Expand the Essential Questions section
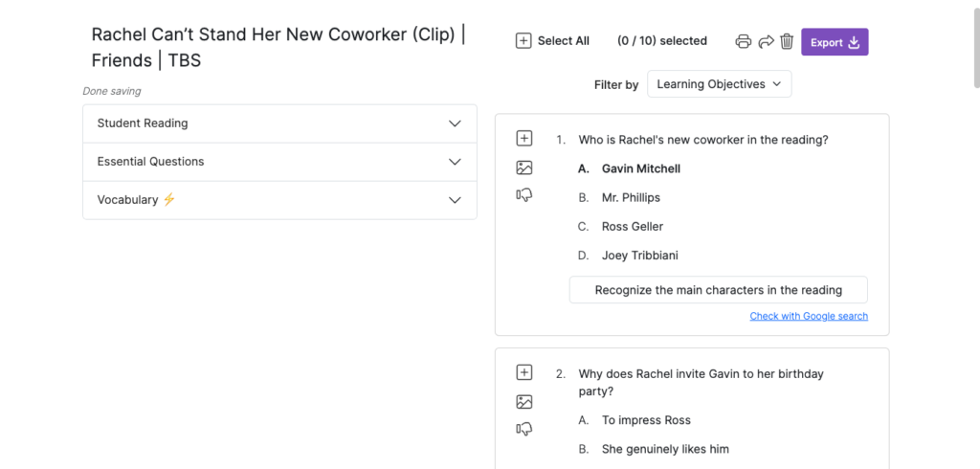 coord(279,162)
